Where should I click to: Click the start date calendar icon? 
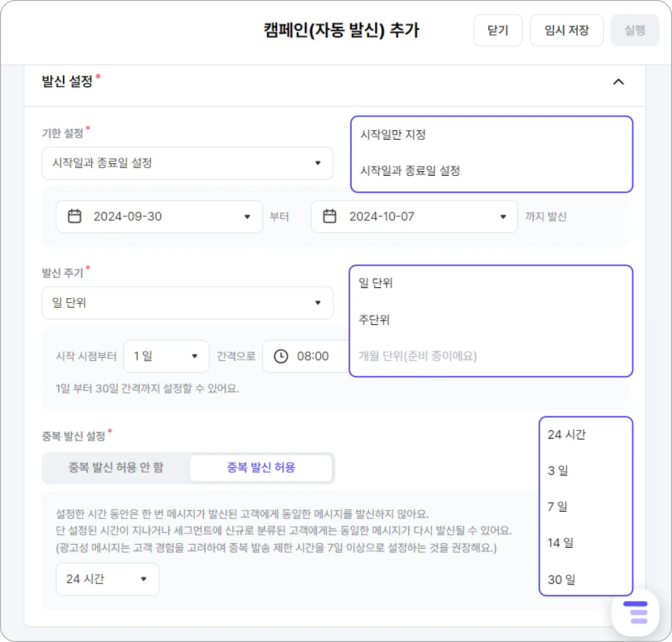[75, 216]
